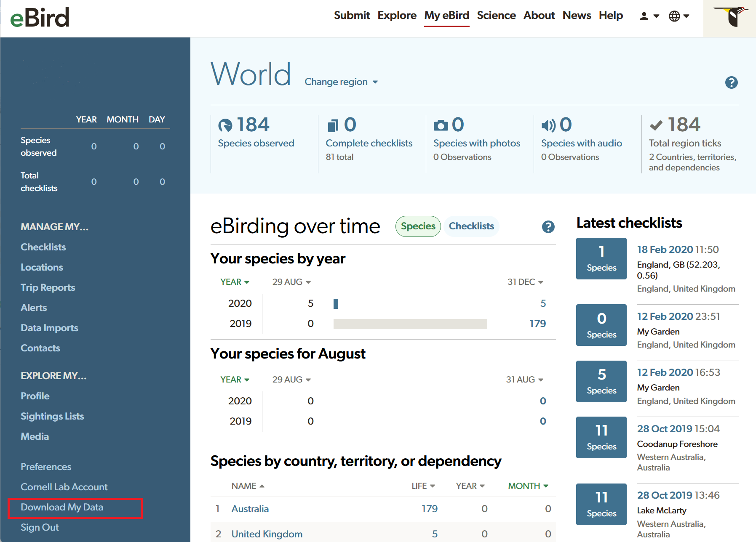This screenshot has height=542, width=756.
Task: Click the Species observed bird icon
Action: click(225, 125)
